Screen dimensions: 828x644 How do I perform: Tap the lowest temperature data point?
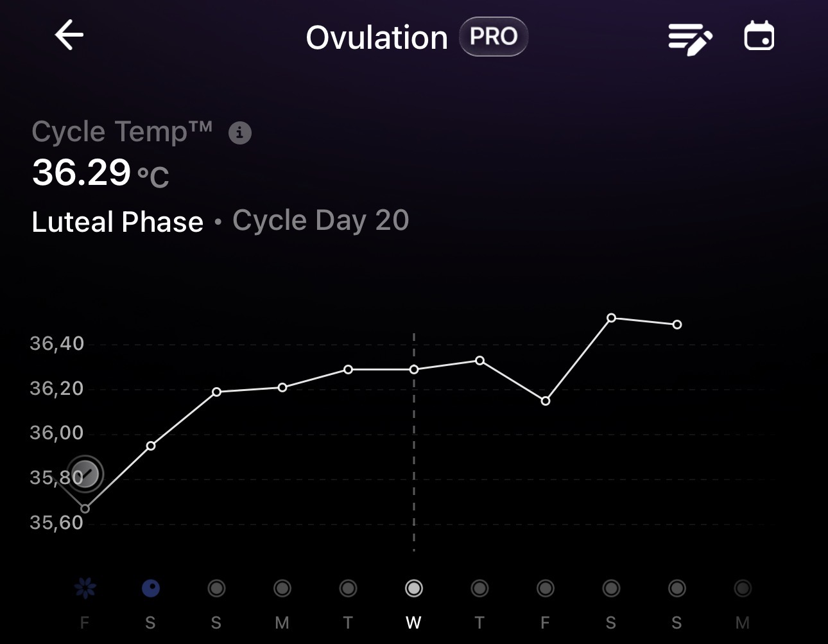85,509
